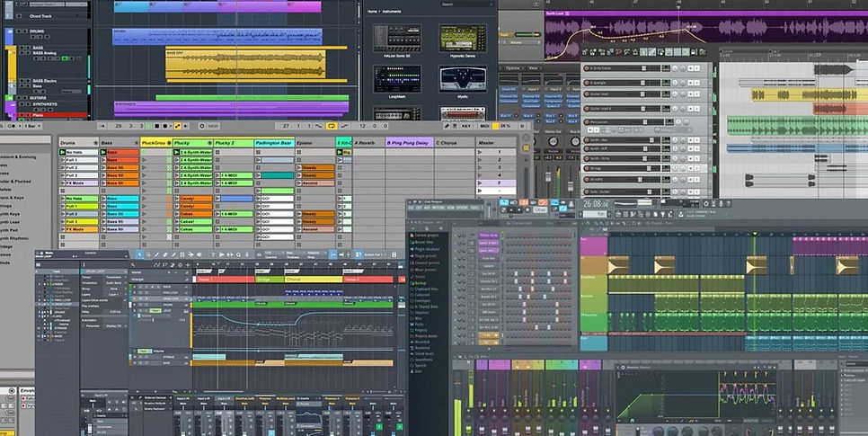This screenshot has width=868, height=436.
Task: Select the B Ping Pong Delay return track
Action: (409, 142)
